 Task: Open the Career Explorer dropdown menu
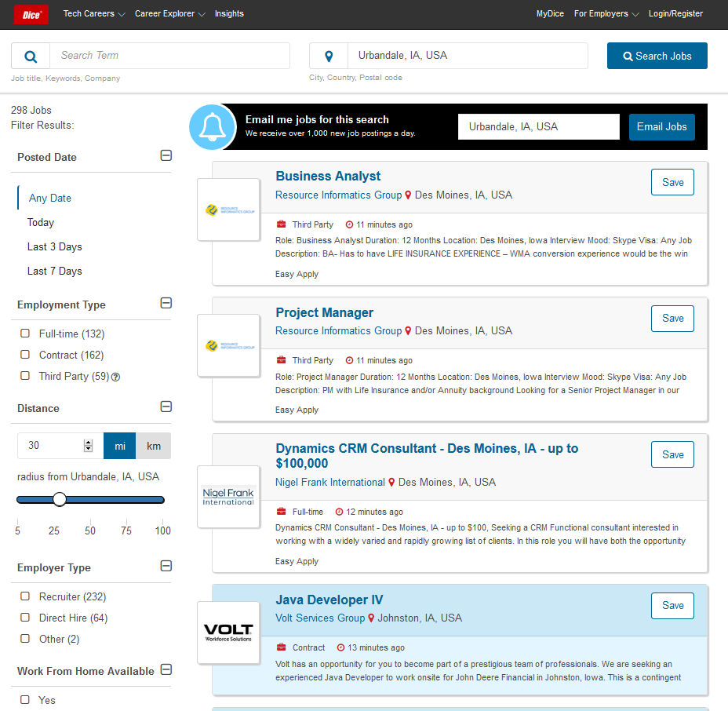(x=170, y=14)
